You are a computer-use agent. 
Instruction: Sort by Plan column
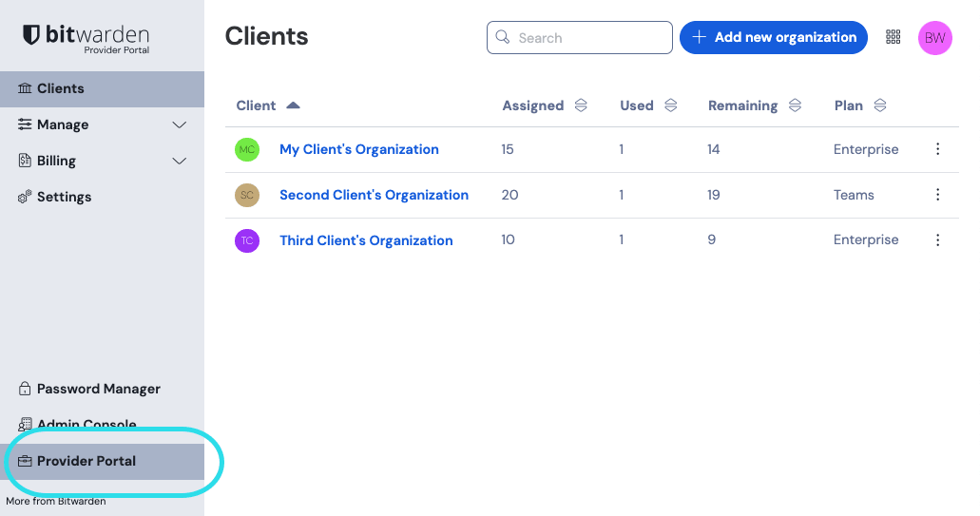click(x=880, y=105)
